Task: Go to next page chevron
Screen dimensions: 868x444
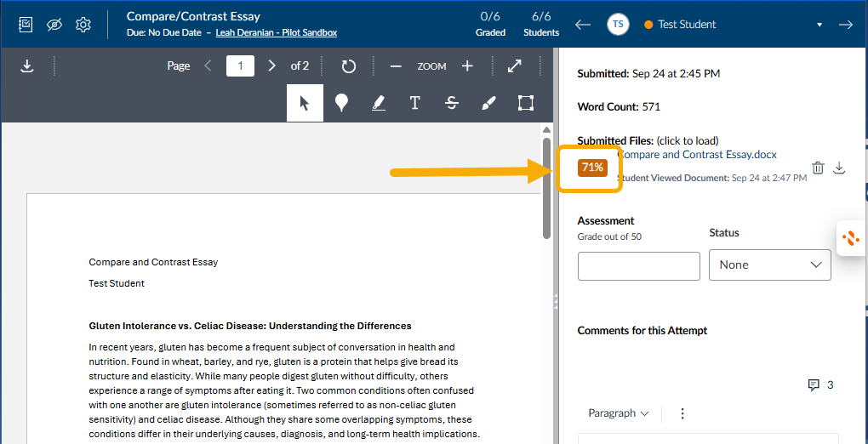Action: (x=271, y=65)
